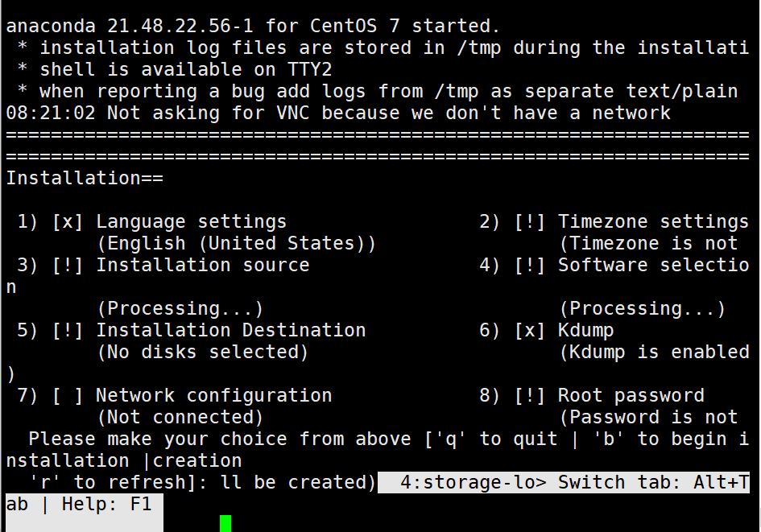761x532 pixels.
Task: Toggle the empty [ ] Network configuration box
Action: pyautogui.click(x=68, y=396)
